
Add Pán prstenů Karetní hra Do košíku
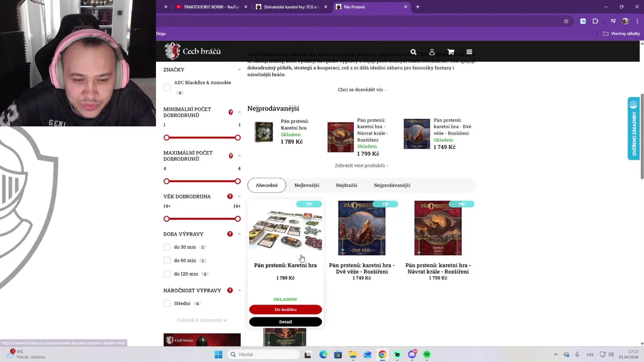[285, 310]
